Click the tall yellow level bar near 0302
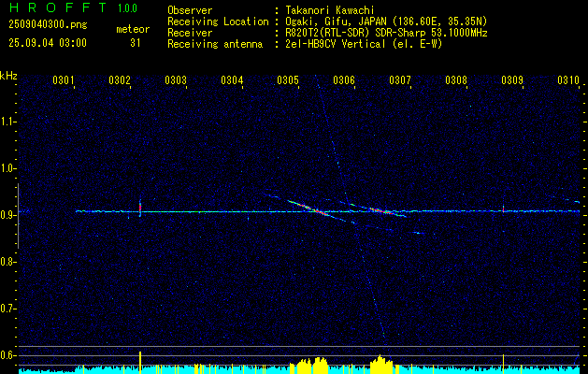 140,363
